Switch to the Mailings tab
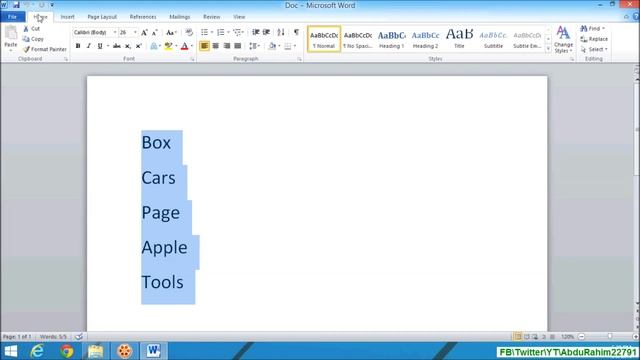 coord(180,17)
